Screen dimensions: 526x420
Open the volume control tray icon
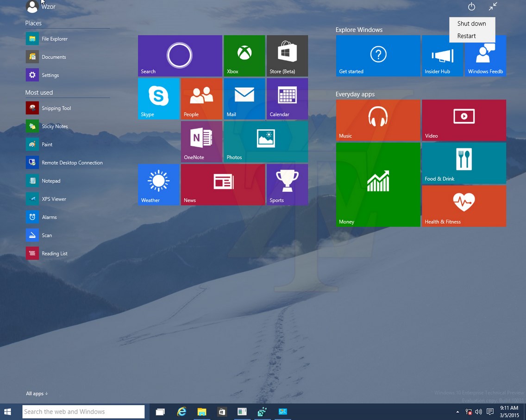point(478,412)
